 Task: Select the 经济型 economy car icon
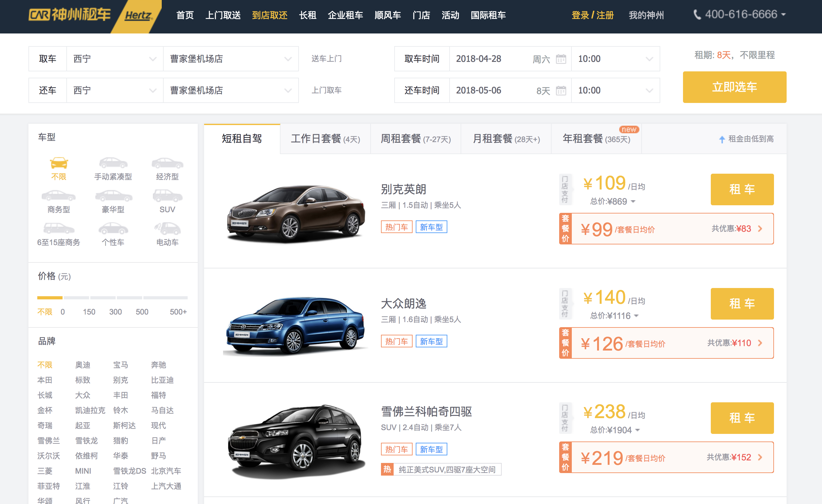(167, 164)
